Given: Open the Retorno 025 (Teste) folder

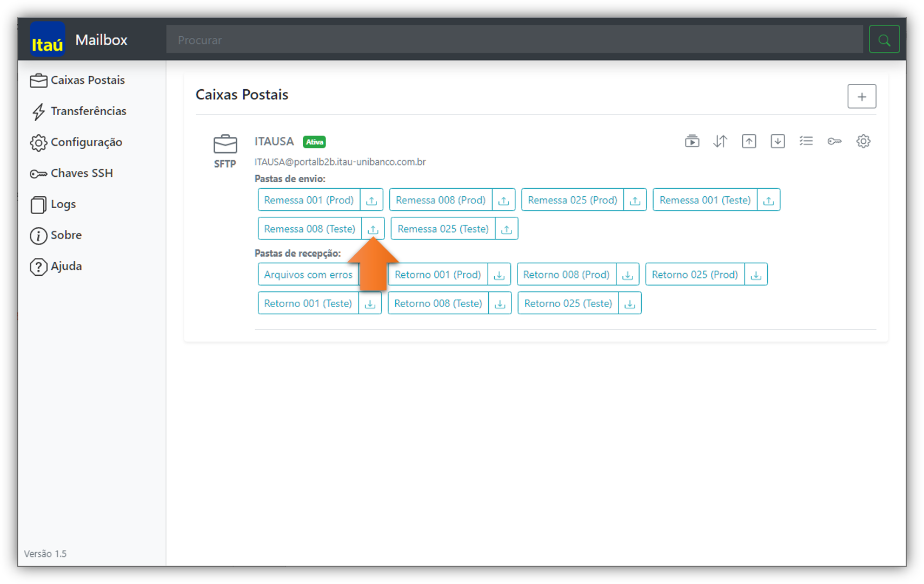Looking at the screenshot, I should point(568,303).
